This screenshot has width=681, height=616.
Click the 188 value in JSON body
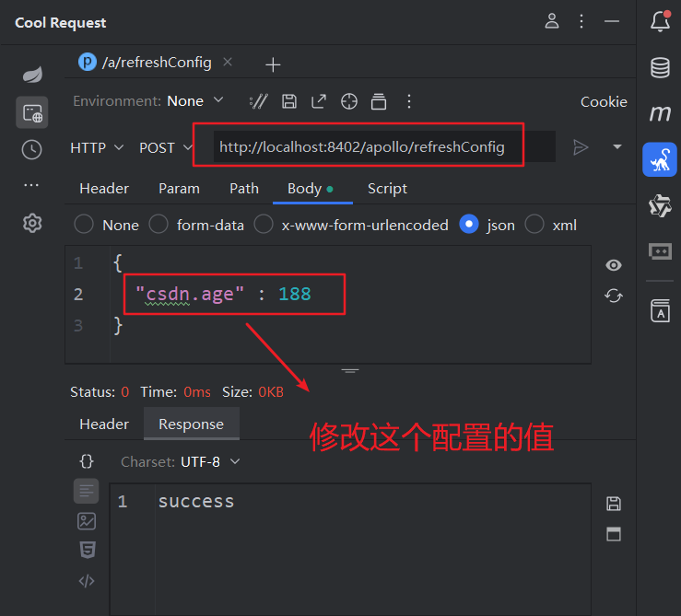(295, 294)
